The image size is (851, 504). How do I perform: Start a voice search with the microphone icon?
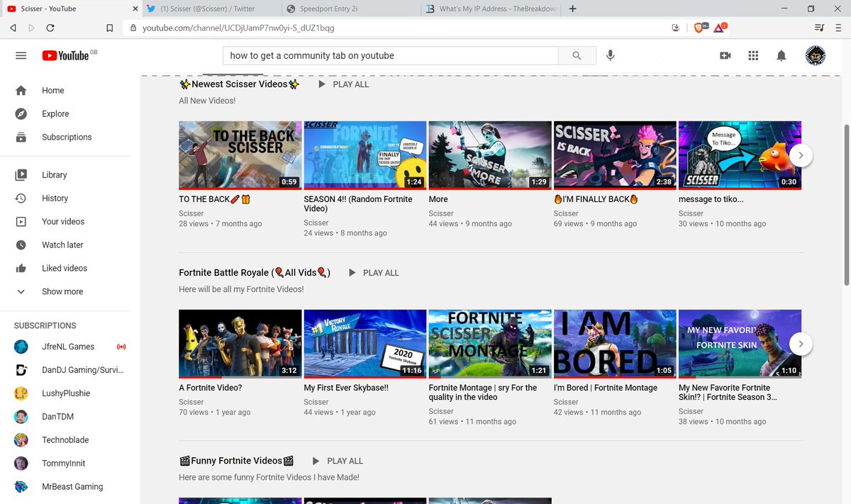[610, 55]
